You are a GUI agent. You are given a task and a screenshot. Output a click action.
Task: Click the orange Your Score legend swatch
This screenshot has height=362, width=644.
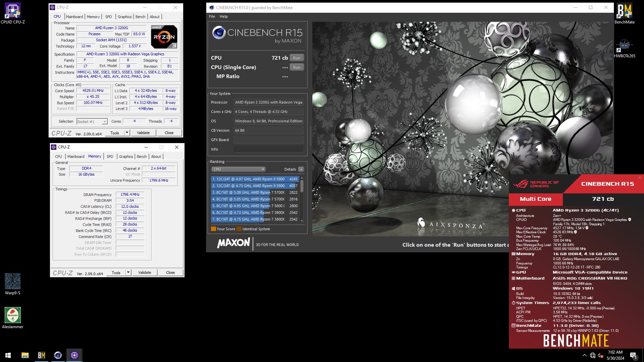pos(213,229)
